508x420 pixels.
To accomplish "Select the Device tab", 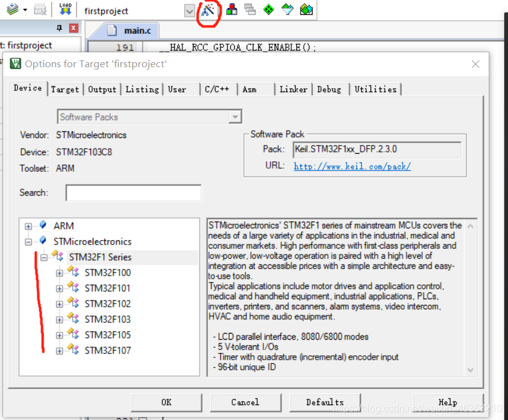I will [27, 88].
